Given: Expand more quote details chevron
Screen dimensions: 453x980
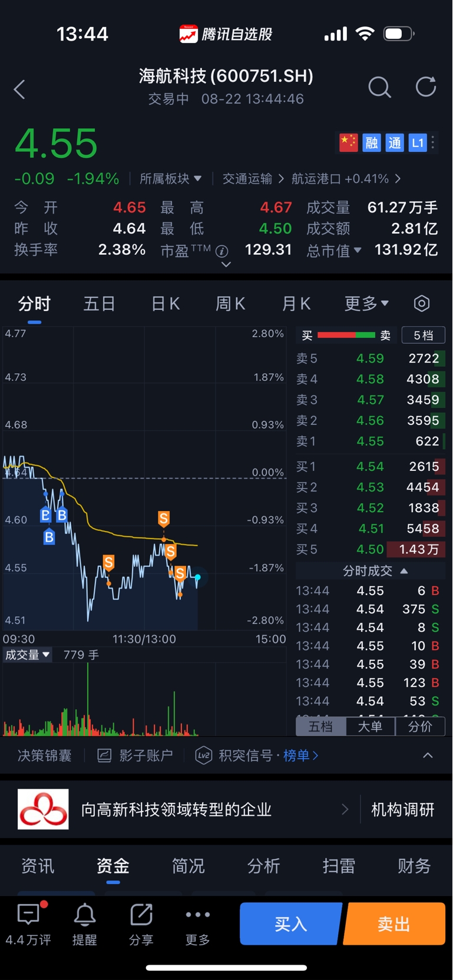Looking at the screenshot, I should (x=226, y=265).
